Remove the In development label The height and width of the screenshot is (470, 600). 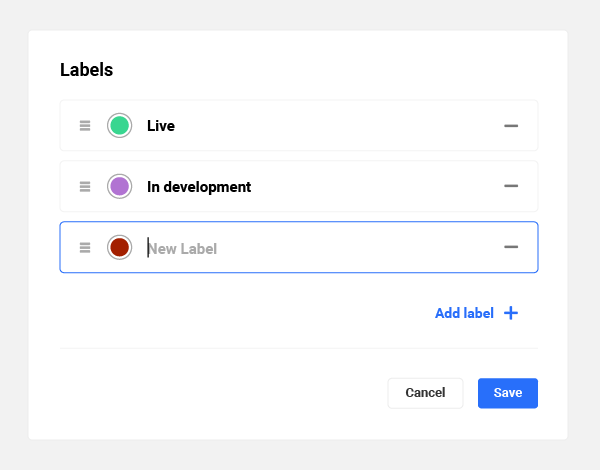coord(511,187)
